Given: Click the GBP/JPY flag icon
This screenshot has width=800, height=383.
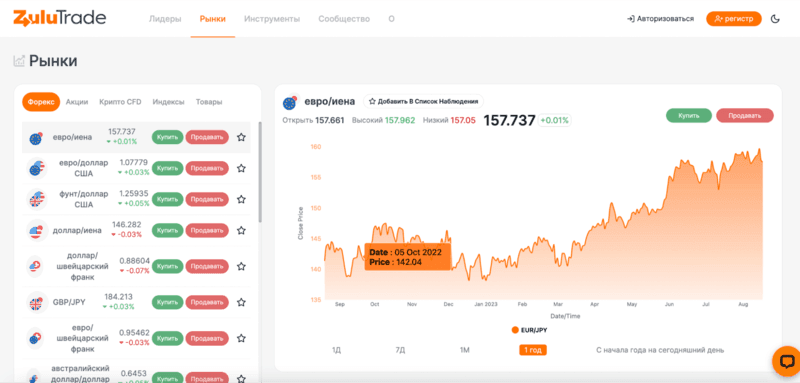Looking at the screenshot, I should click(x=37, y=302).
